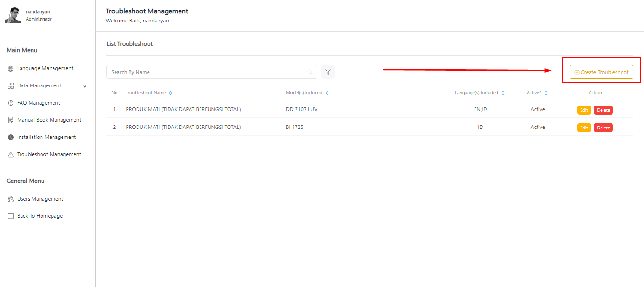This screenshot has height=287, width=644.
Task: Open the filter funnel icon button
Action: pos(328,72)
